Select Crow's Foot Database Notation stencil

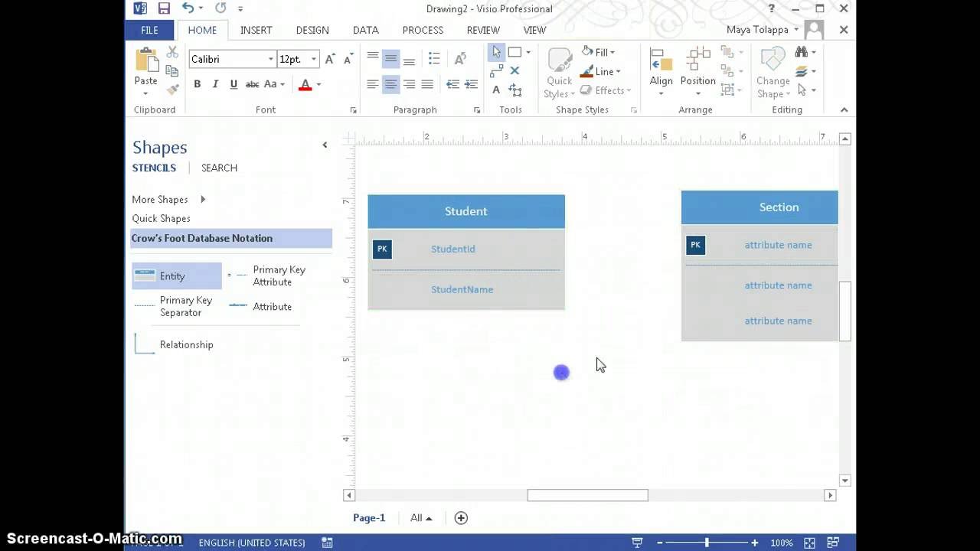[x=231, y=238]
